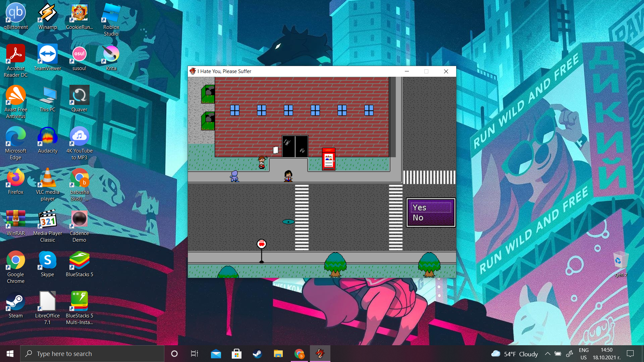Open clock and calendar flyout

(606, 354)
